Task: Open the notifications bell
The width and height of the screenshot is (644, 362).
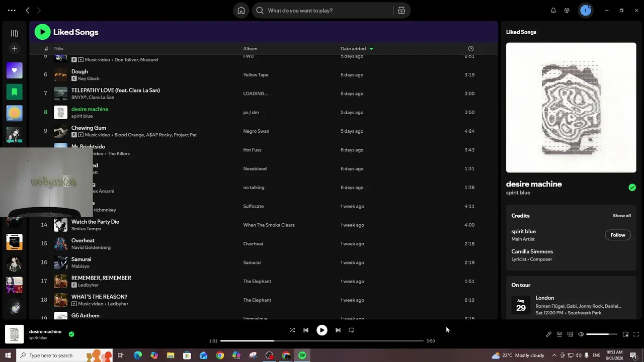Action: [553, 11]
